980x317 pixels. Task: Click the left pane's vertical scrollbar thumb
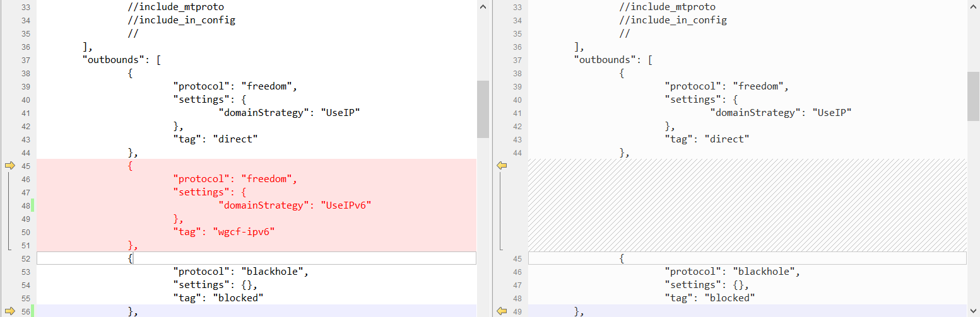click(483, 108)
